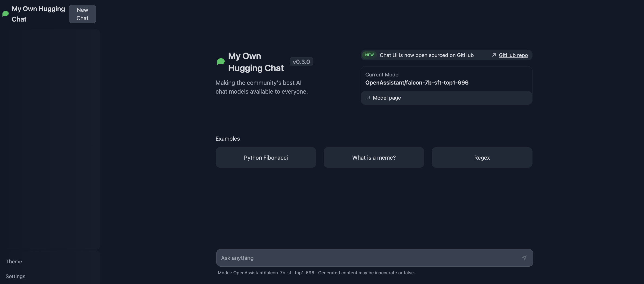Toggle the Theme option in the sidebar
The width and height of the screenshot is (644, 284).
pyautogui.click(x=14, y=261)
